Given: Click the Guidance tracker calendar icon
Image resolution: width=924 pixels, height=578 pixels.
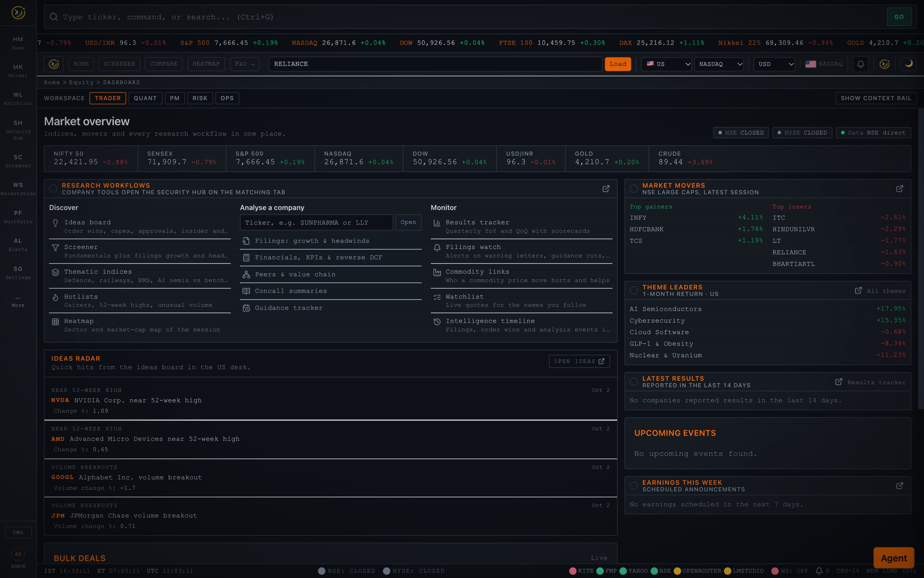Looking at the screenshot, I should pos(246,308).
